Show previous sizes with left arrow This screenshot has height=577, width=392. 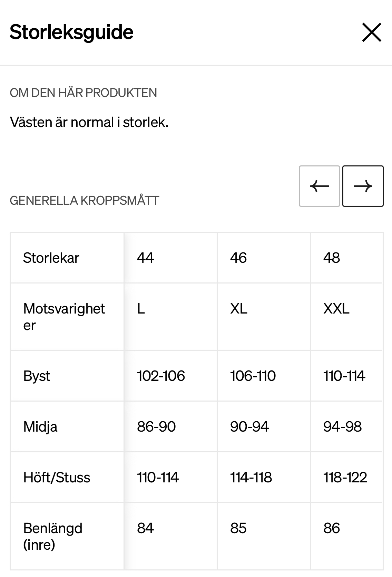320,186
